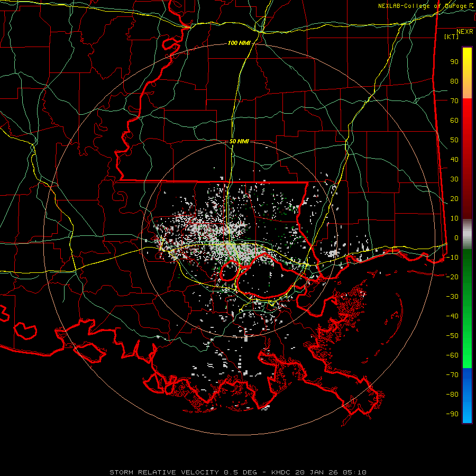Screen dimensions: 476x476
Task: Click the 0 value on the velocity scale
Action: (456, 238)
